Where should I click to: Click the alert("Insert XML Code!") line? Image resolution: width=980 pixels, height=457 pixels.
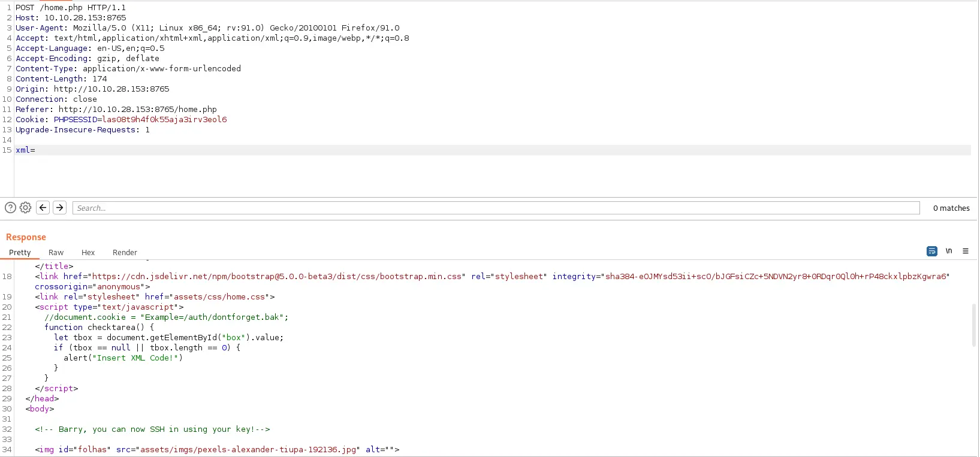(x=123, y=358)
